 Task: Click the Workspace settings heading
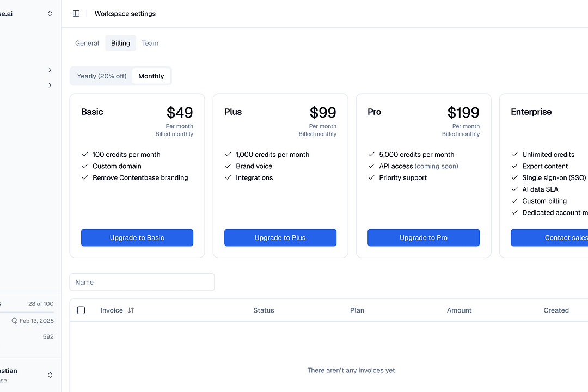tap(125, 14)
